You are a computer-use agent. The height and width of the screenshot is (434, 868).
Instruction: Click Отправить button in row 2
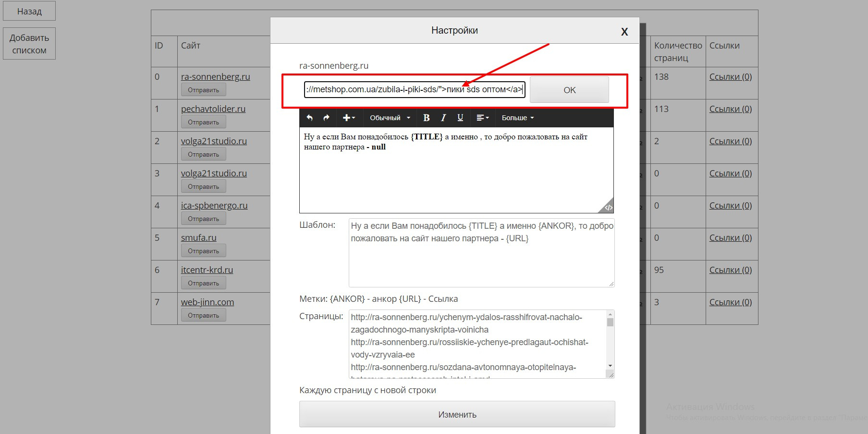[x=203, y=154]
